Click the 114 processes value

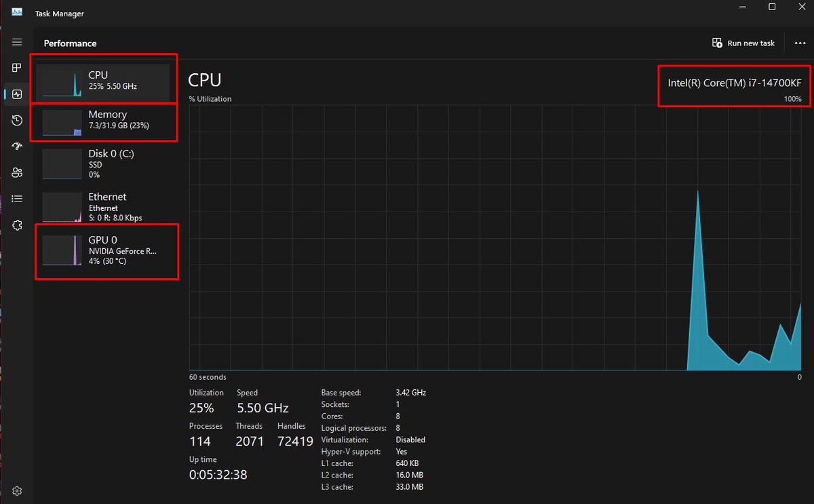tap(200, 442)
